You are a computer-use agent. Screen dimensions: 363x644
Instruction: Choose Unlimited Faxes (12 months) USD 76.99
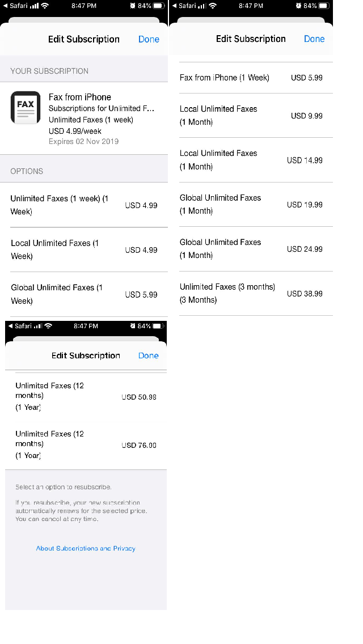86,444
